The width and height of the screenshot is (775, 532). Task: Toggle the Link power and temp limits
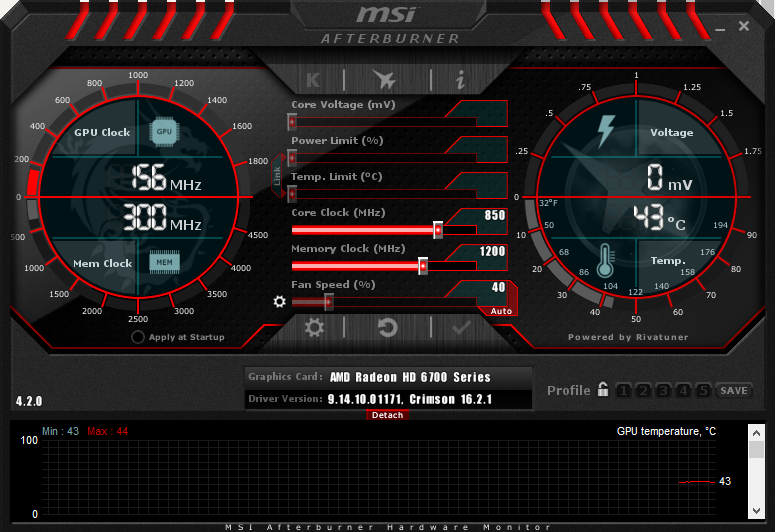(x=277, y=176)
